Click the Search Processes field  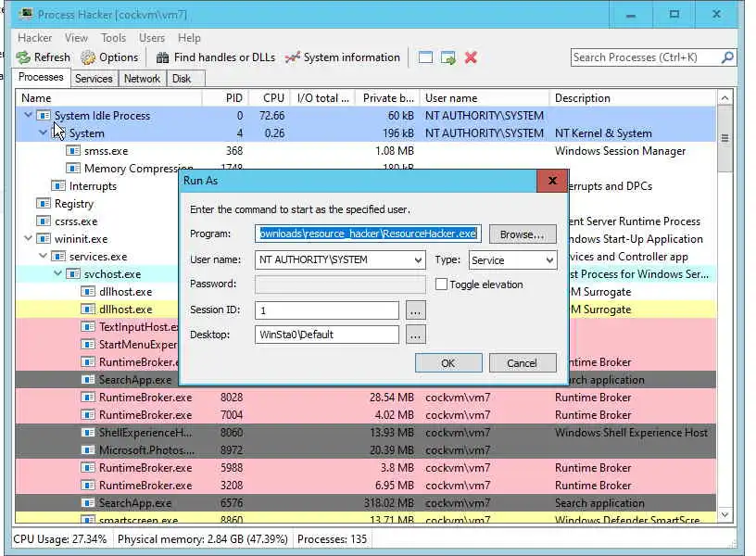(x=645, y=57)
